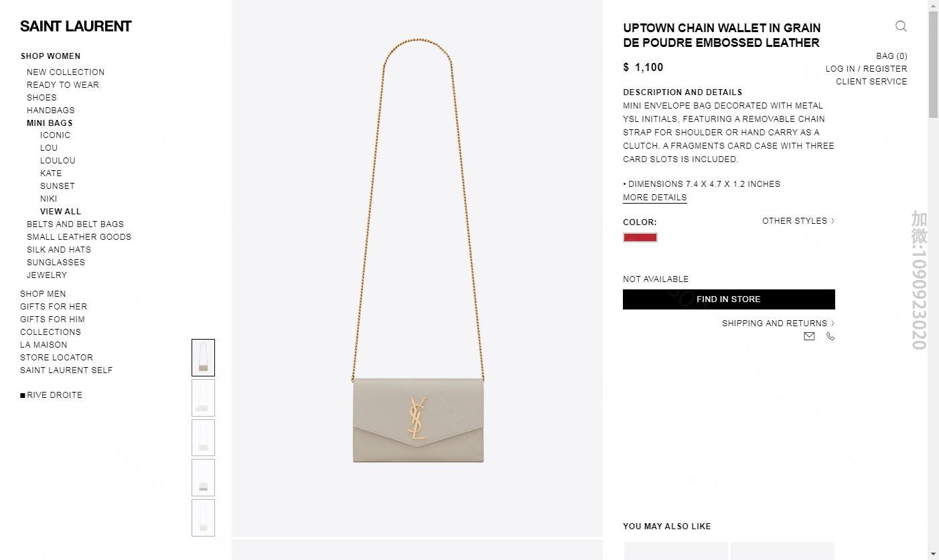The image size is (939, 560).
Task: Expand More Details link
Action: click(x=655, y=198)
